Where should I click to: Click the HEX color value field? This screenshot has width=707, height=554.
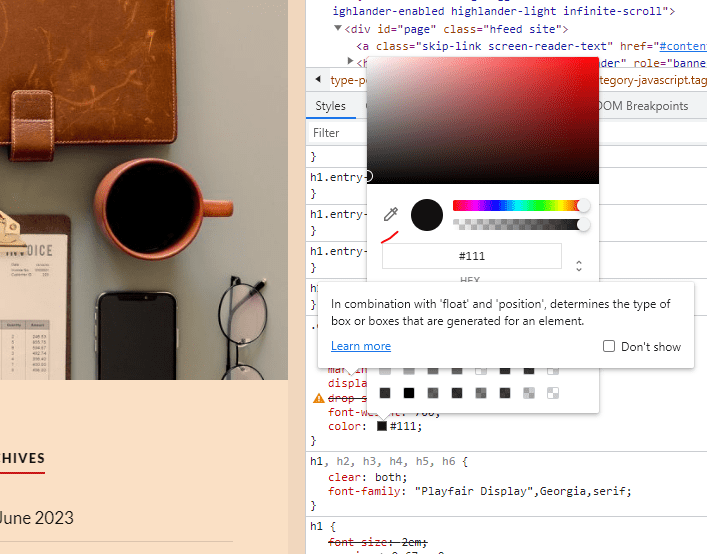tap(472, 256)
